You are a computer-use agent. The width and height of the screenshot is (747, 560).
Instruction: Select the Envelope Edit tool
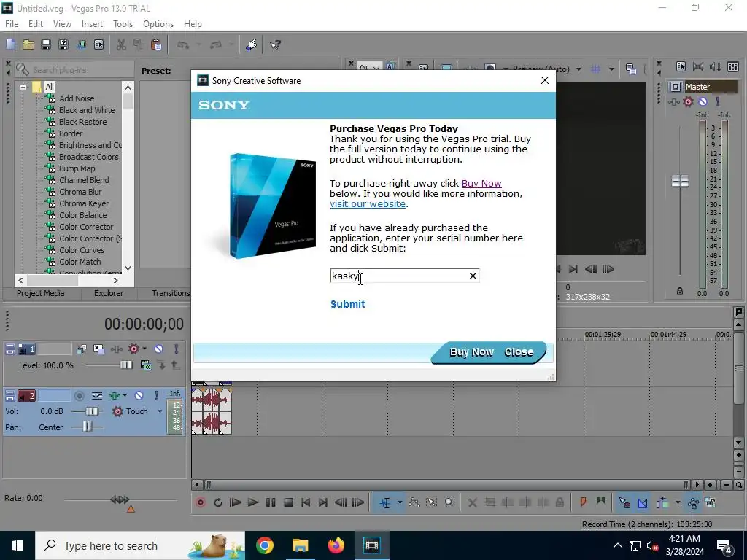point(414,502)
